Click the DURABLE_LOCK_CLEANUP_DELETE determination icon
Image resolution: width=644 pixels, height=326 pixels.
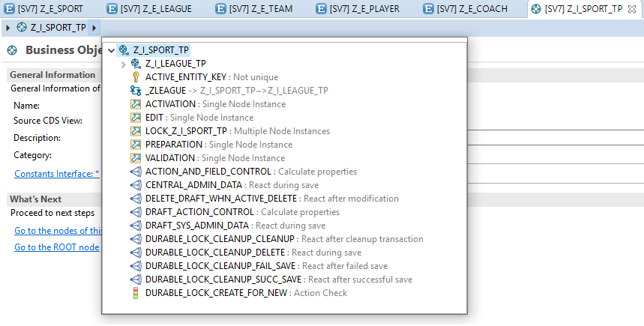point(136,253)
